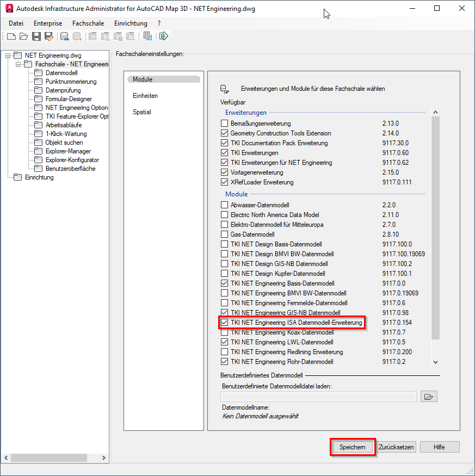Select the Explorer-Konfigurator tree item

(x=72, y=160)
